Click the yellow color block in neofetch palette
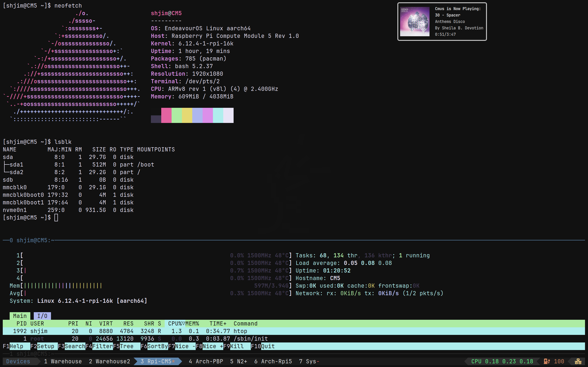 pyautogui.click(x=187, y=115)
